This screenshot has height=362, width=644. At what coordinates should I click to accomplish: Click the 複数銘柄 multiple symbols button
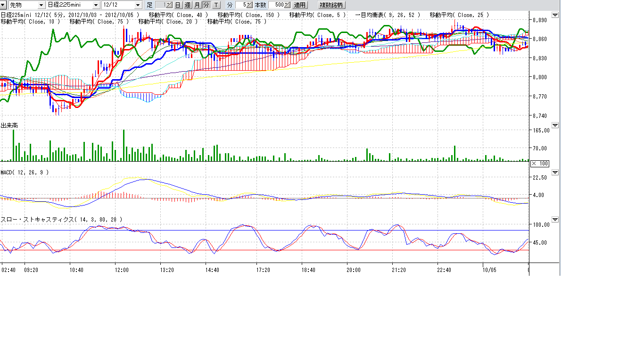tap(331, 5)
